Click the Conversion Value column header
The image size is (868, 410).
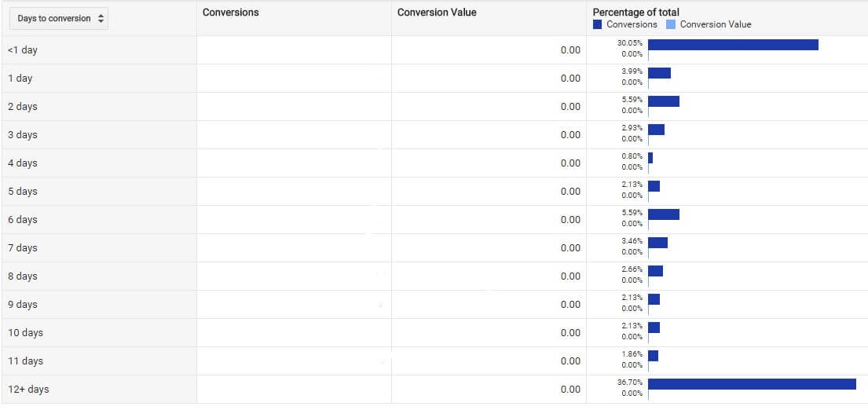point(437,13)
